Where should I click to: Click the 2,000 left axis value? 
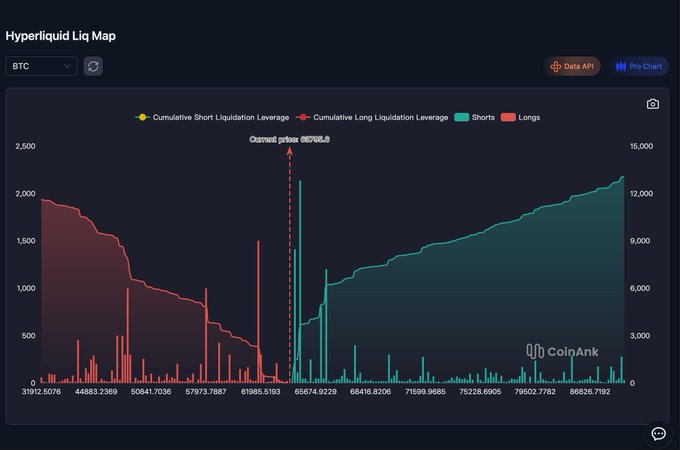click(x=25, y=194)
